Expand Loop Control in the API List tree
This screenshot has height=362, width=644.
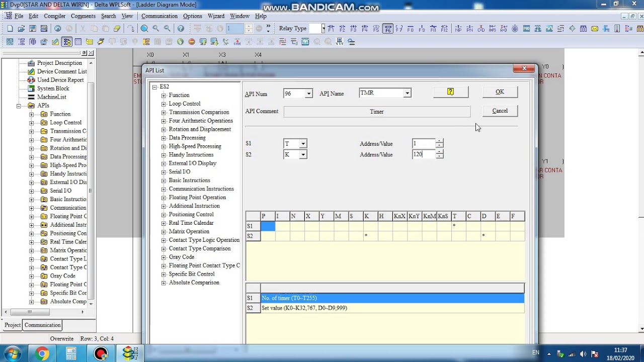[164, 104]
